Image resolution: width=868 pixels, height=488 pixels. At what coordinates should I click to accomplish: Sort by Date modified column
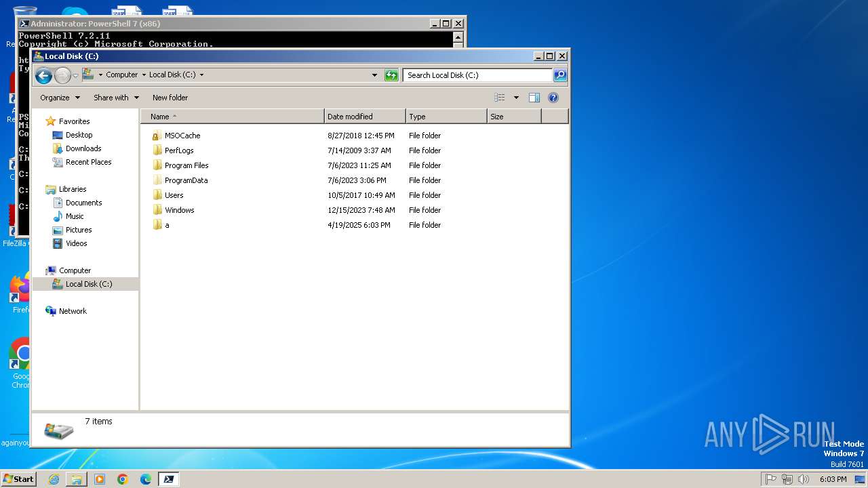pyautogui.click(x=365, y=117)
